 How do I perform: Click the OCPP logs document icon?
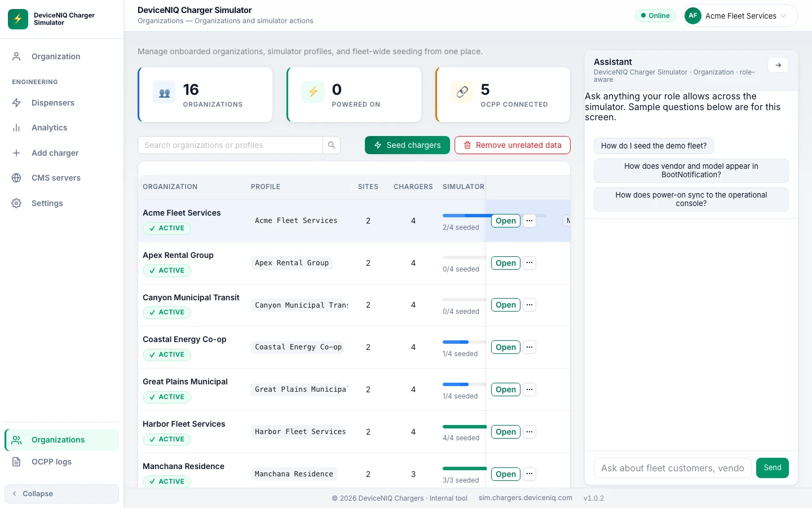pos(16,462)
